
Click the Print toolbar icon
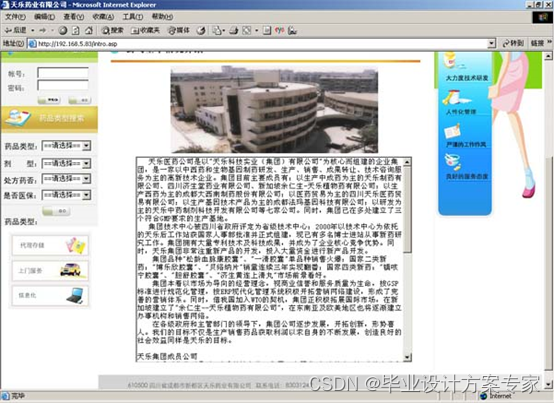tap(234, 31)
